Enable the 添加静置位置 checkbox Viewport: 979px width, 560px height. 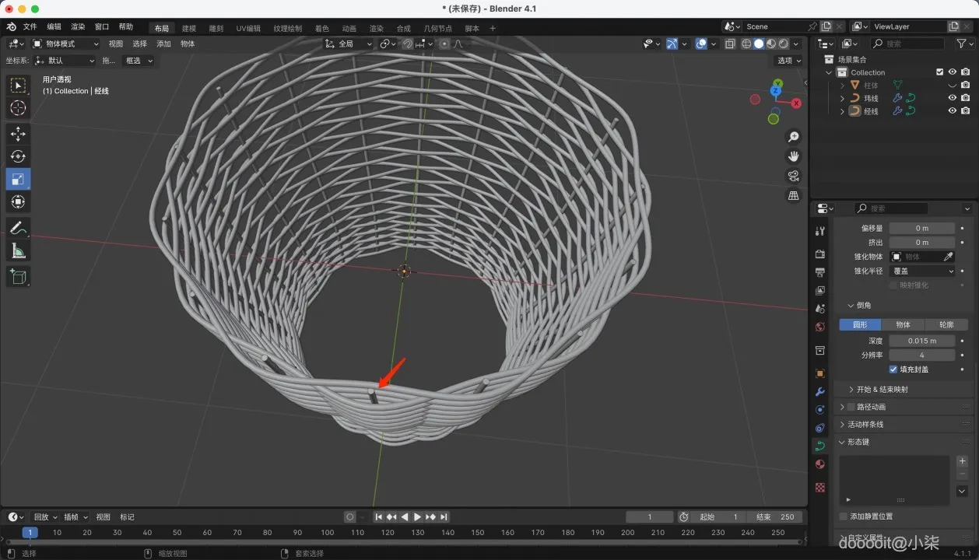(844, 516)
